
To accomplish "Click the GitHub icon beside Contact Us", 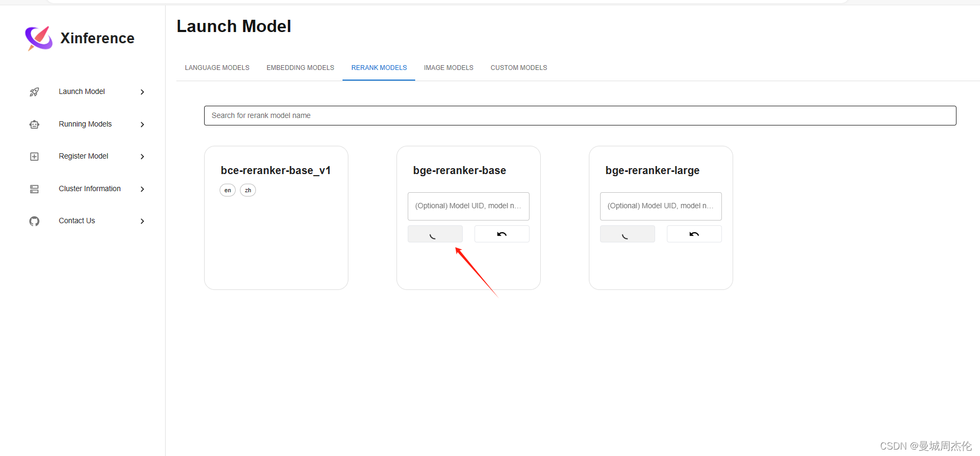I will pos(34,221).
